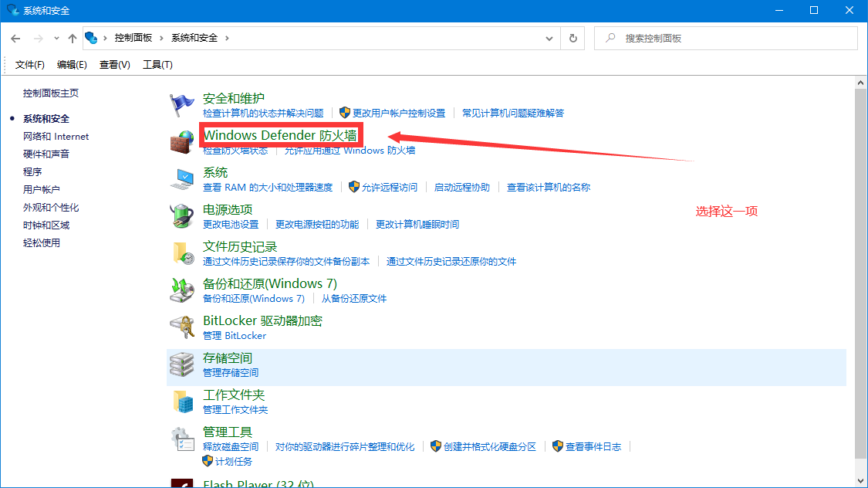
Task: Open Windows Defender 防火墙 heading link
Action: [280, 135]
